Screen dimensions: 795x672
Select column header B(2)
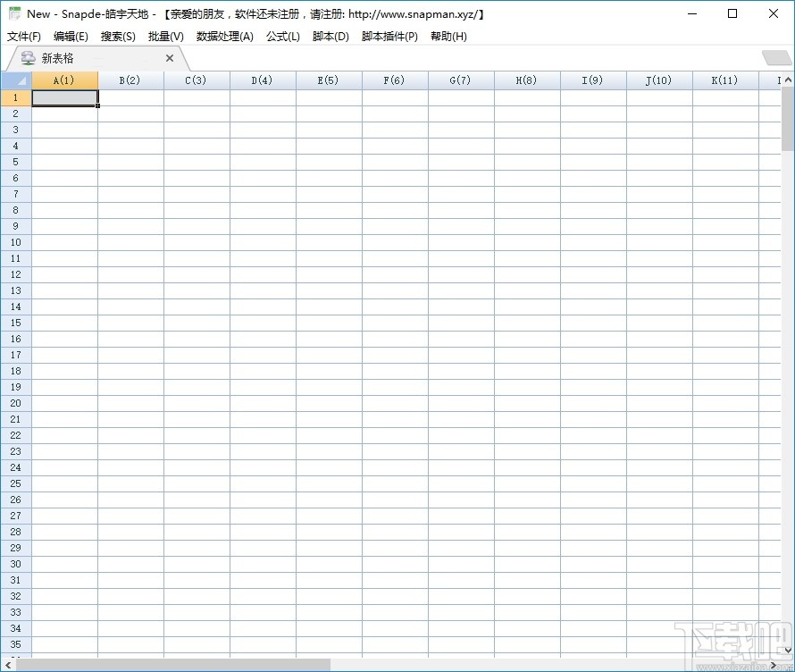pos(130,80)
